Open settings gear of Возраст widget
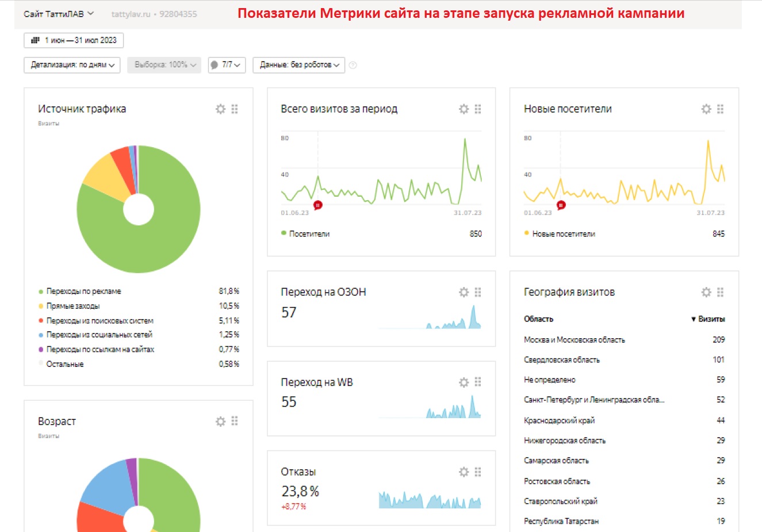762x532 pixels. (220, 422)
